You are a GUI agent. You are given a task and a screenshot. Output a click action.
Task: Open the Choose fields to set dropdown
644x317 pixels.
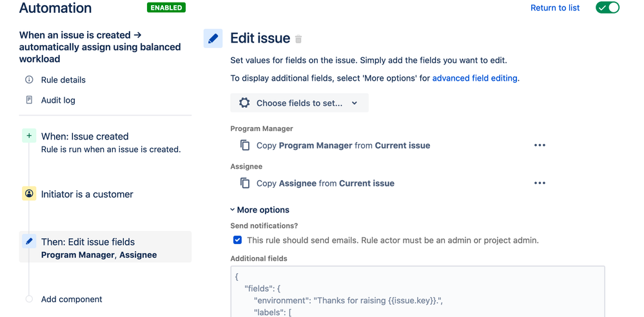[299, 103]
